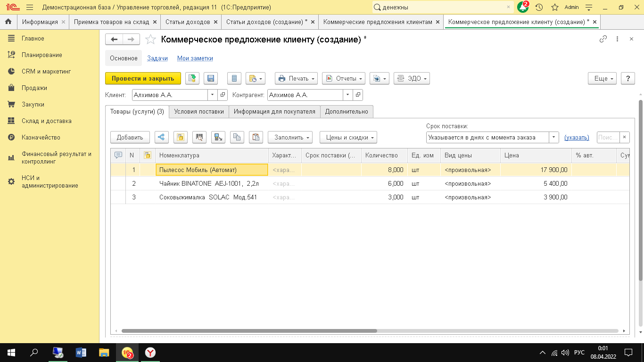Click the get link chain icon
The width and height of the screenshot is (644, 362).
[603, 40]
